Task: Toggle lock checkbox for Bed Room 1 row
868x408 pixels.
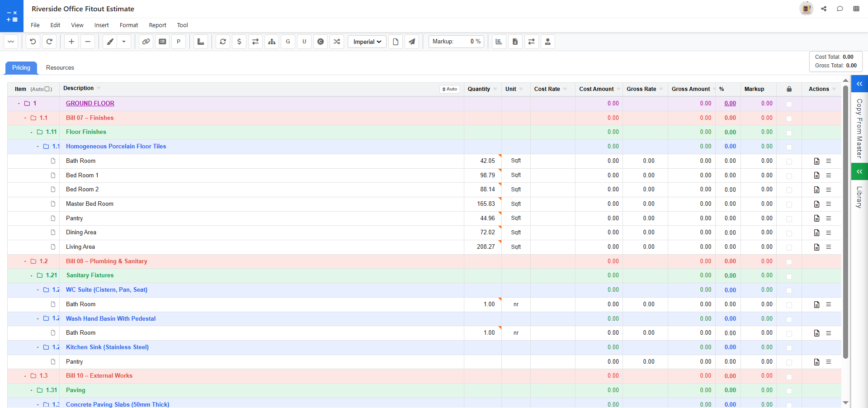Action: coord(789,176)
